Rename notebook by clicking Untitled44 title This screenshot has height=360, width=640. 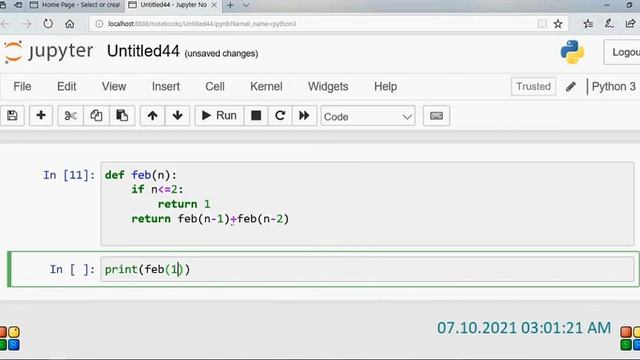pos(143,51)
